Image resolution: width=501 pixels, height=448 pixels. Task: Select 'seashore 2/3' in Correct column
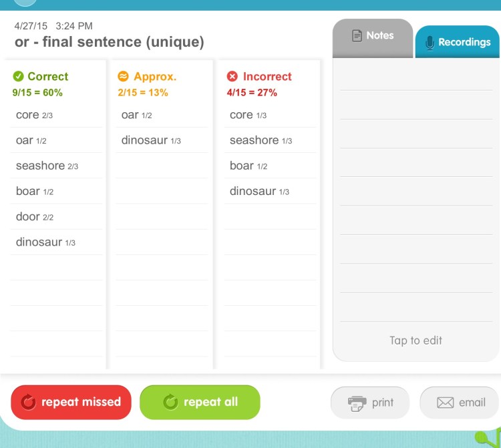[x=47, y=166]
